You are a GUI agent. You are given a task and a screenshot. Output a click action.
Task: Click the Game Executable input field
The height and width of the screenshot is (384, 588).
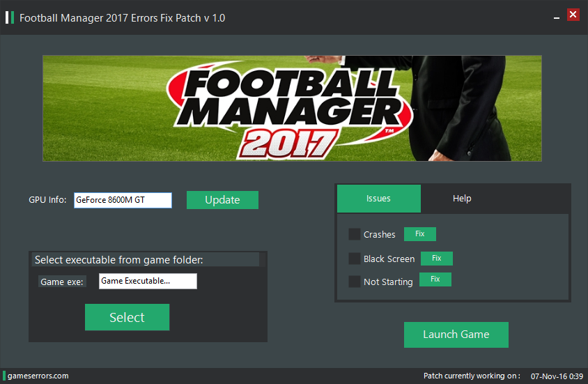148,282
